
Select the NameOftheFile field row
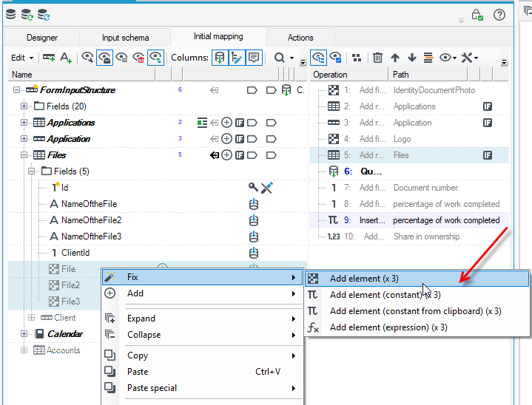pyautogui.click(x=158, y=204)
